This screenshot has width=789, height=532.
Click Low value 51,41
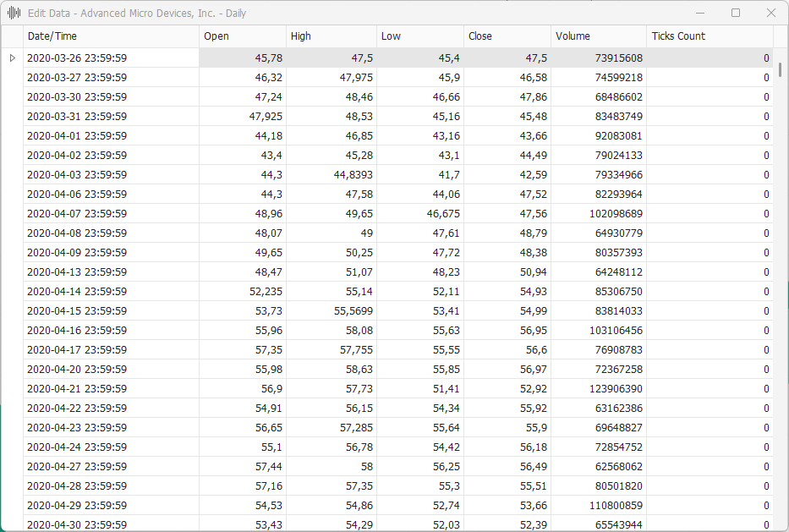pos(420,389)
